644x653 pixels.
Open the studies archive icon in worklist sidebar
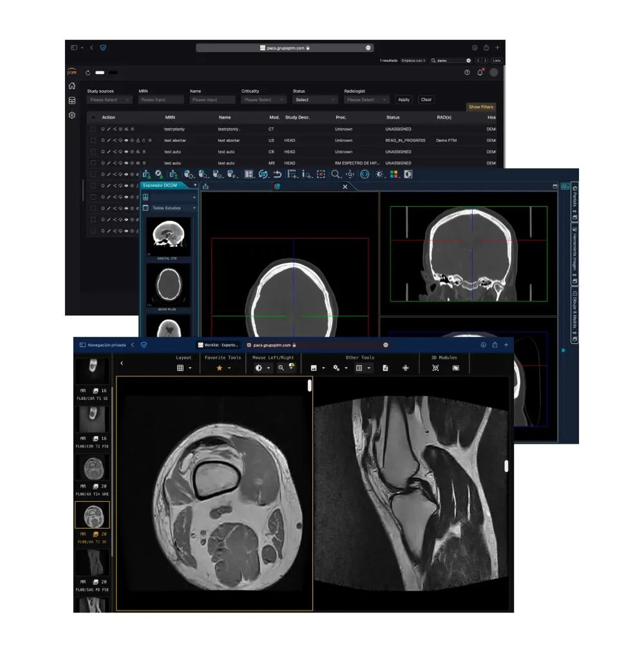coord(72,100)
